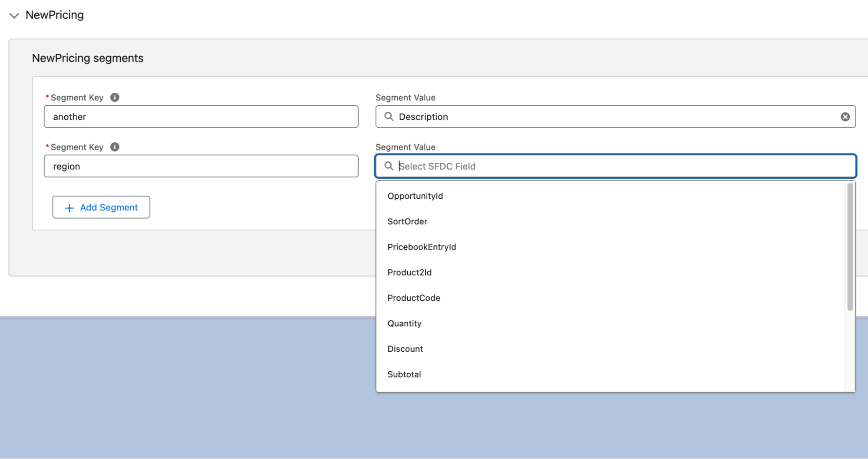Click the Select SFDC Field combobox
Viewport: 868px width, 459px height.
[x=621, y=166]
